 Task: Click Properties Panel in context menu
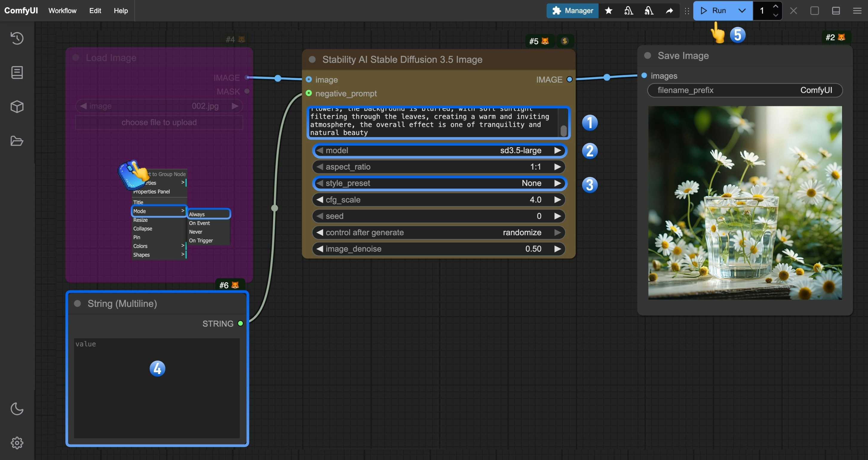click(x=151, y=191)
